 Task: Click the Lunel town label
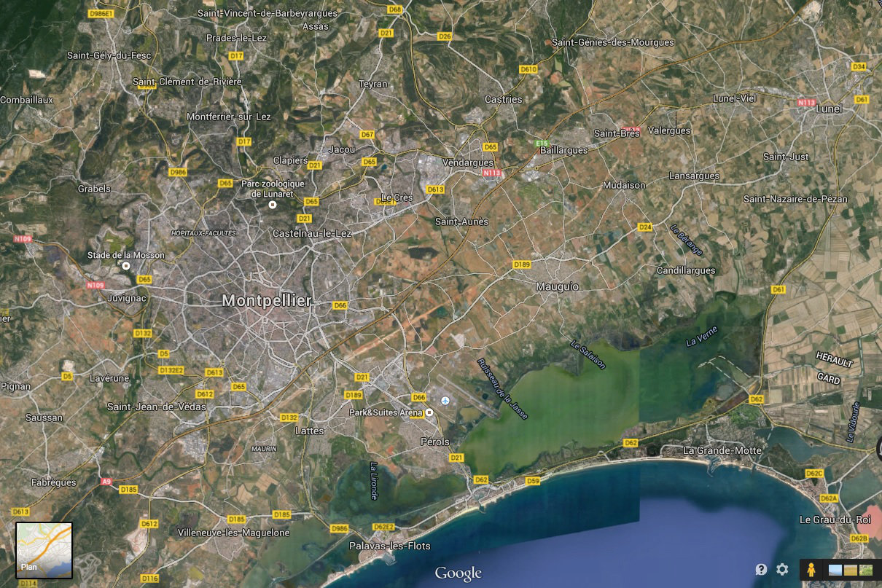tap(828, 109)
